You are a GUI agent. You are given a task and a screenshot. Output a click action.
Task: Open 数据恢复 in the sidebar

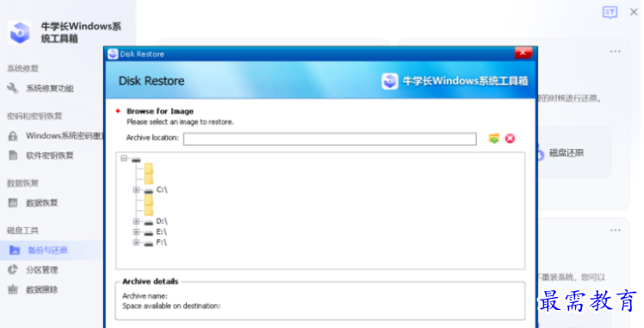pos(42,203)
